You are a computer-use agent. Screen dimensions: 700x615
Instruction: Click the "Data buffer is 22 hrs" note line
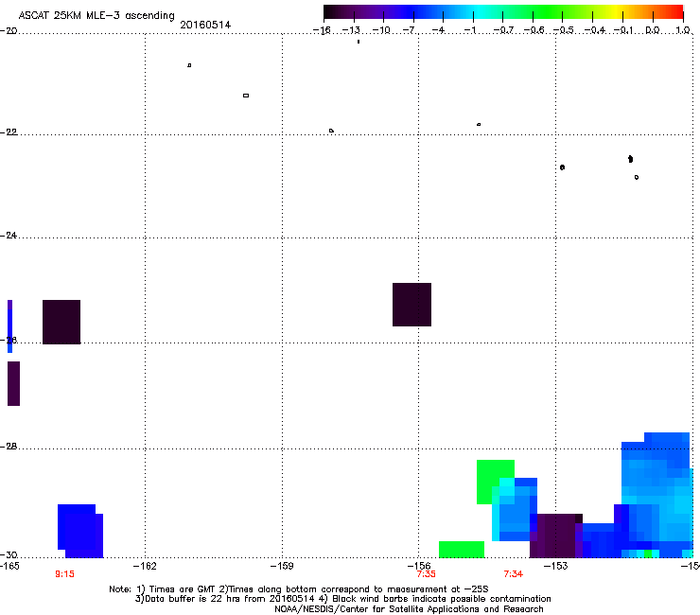(342, 599)
